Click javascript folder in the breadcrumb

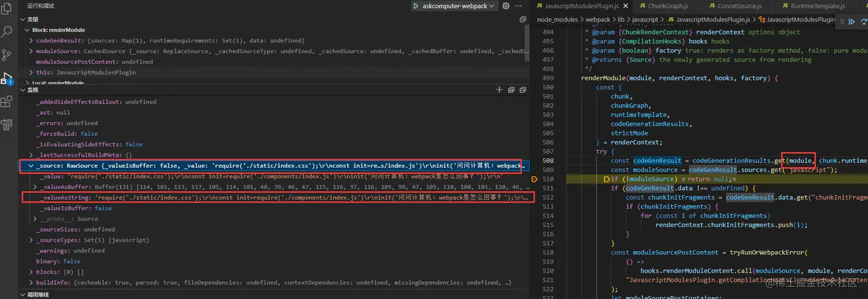pos(645,20)
